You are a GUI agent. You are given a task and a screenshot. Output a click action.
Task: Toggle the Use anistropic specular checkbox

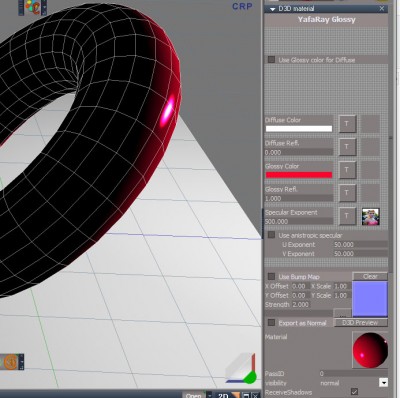[x=271, y=235]
